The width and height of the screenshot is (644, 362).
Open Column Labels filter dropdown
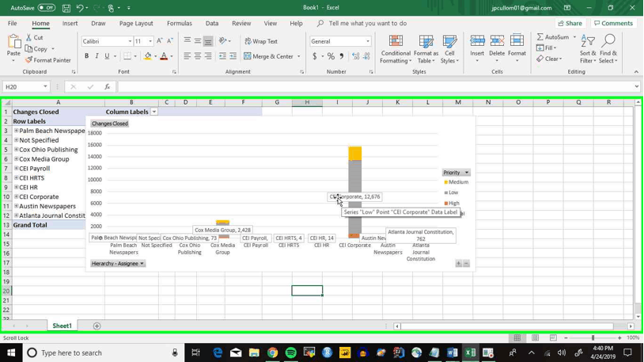click(154, 112)
